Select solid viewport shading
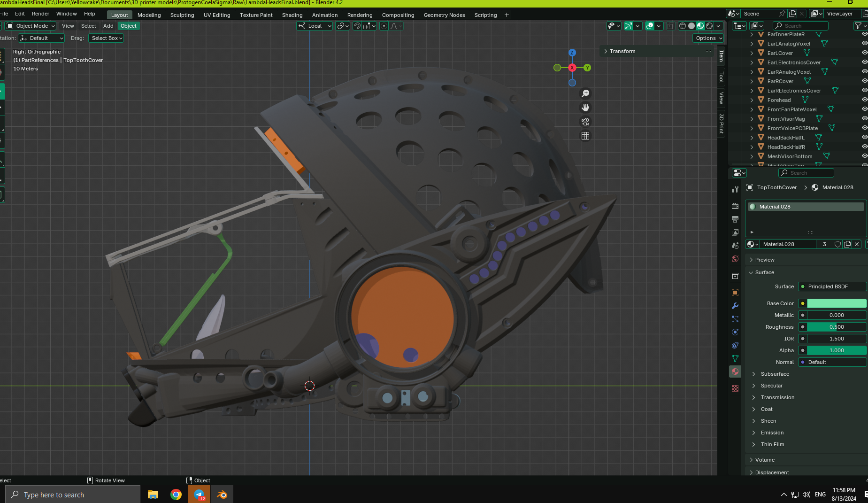The image size is (868, 503). tap(691, 26)
